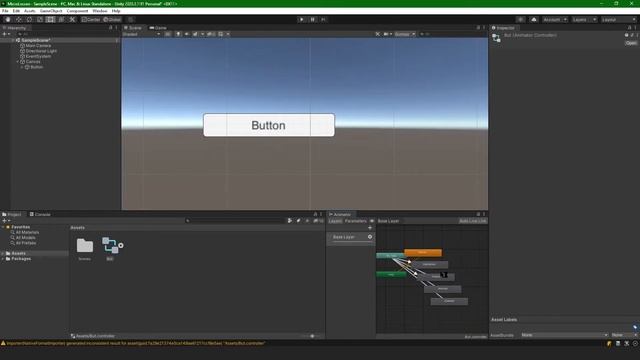This screenshot has height=360, width=640.
Task: Open the Component menu
Action: click(x=77, y=11)
